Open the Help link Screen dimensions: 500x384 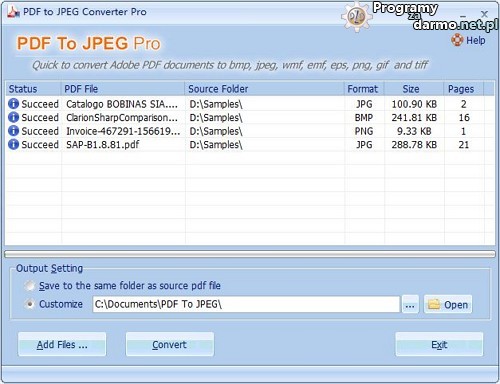(x=475, y=40)
